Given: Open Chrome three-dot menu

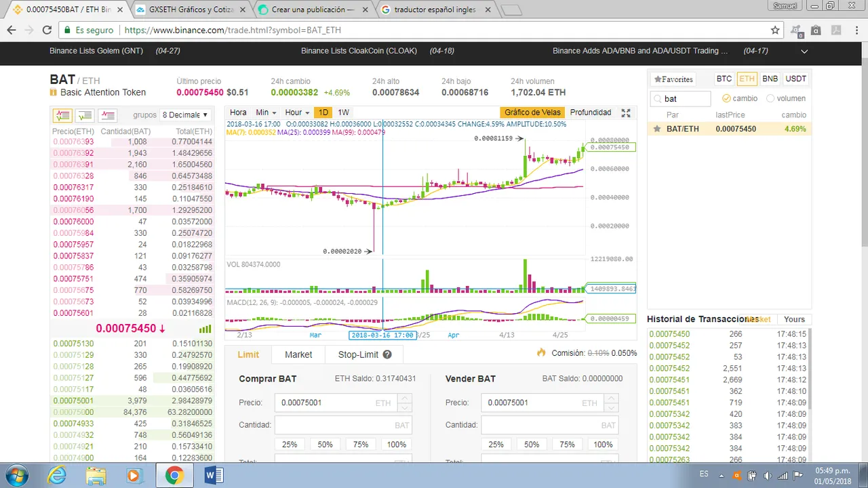Looking at the screenshot, I should [x=856, y=30].
